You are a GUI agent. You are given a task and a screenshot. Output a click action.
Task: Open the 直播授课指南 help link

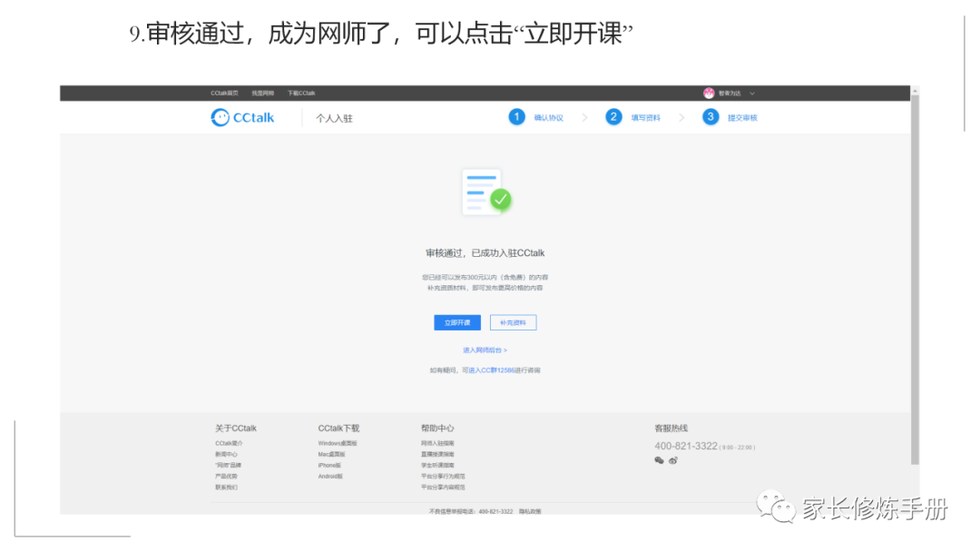[437, 455]
